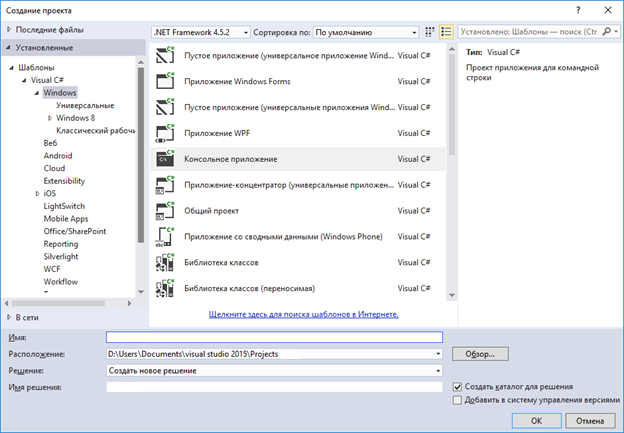
Task: Open the Расположение path dropdown
Action: 438,354
